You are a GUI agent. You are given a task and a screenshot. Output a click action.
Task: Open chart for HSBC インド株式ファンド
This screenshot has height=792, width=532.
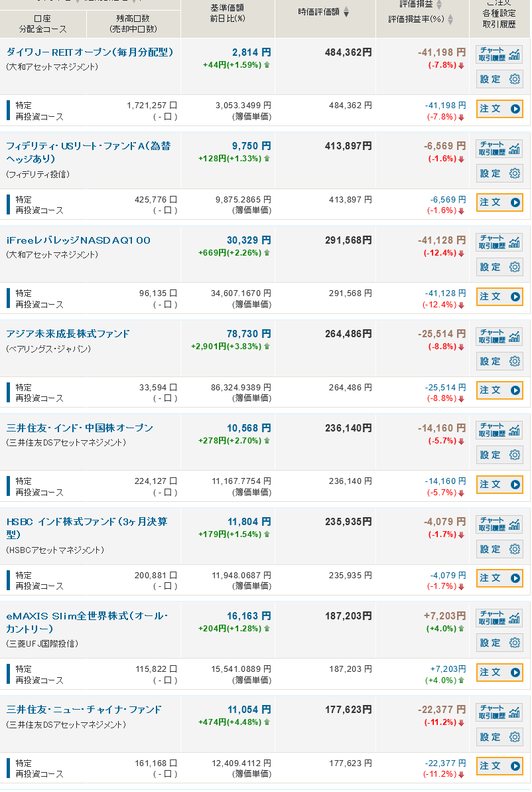(499, 523)
